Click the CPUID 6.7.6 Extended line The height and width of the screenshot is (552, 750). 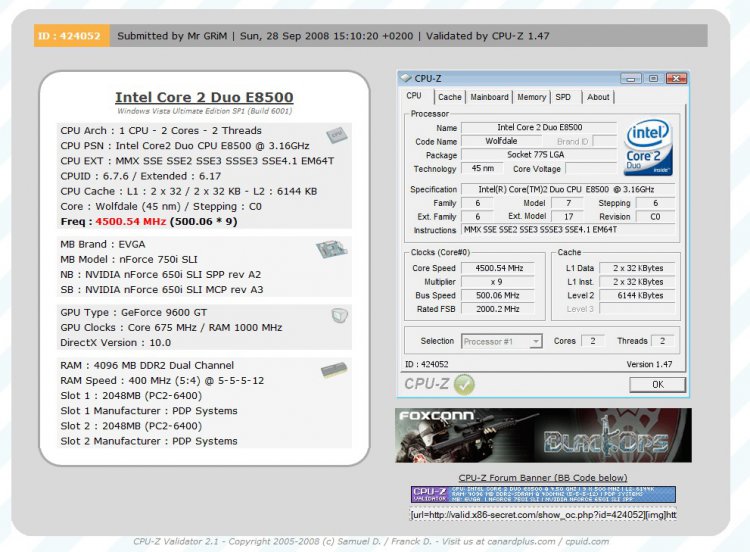click(141, 176)
